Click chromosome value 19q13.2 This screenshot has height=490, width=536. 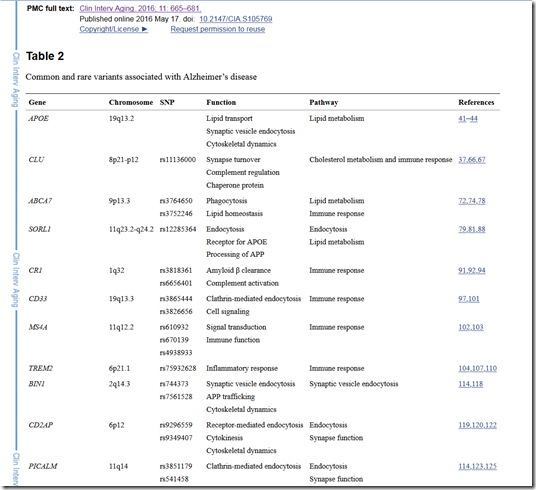click(x=121, y=118)
